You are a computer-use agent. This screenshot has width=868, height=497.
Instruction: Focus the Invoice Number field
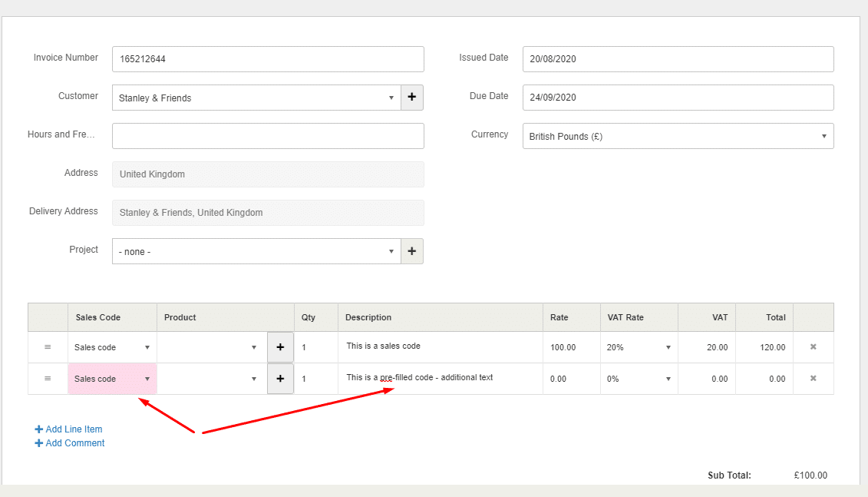[x=268, y=59]
